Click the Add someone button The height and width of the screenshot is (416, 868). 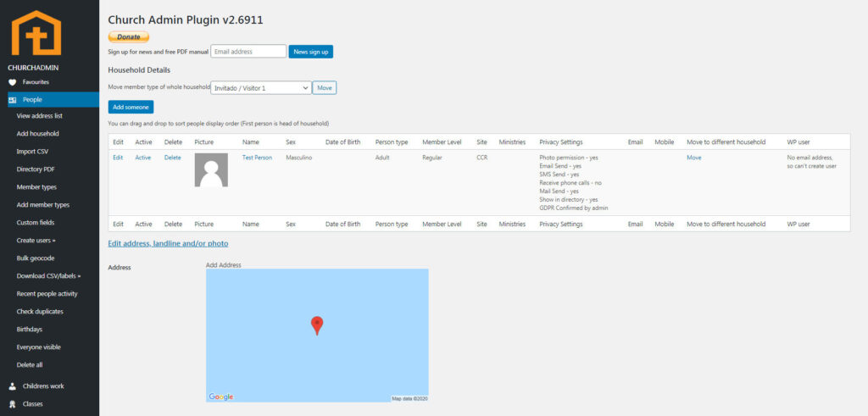pos(131,107)
